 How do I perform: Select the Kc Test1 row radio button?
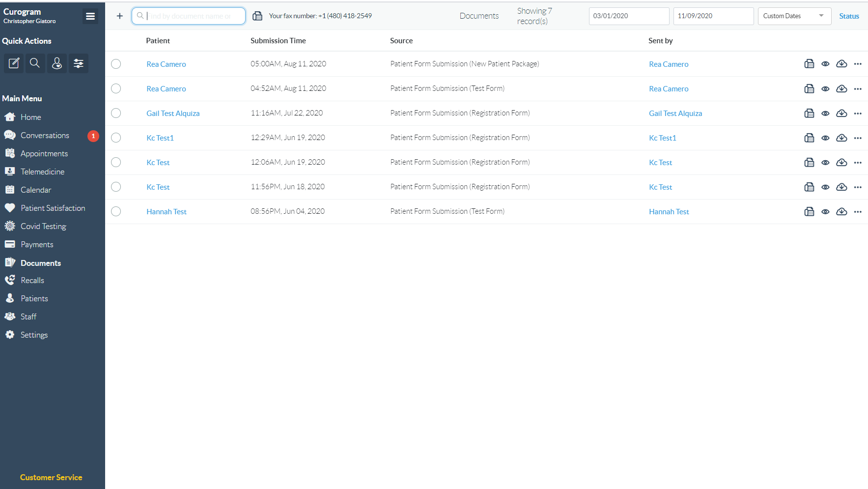[x=116, y=138]
